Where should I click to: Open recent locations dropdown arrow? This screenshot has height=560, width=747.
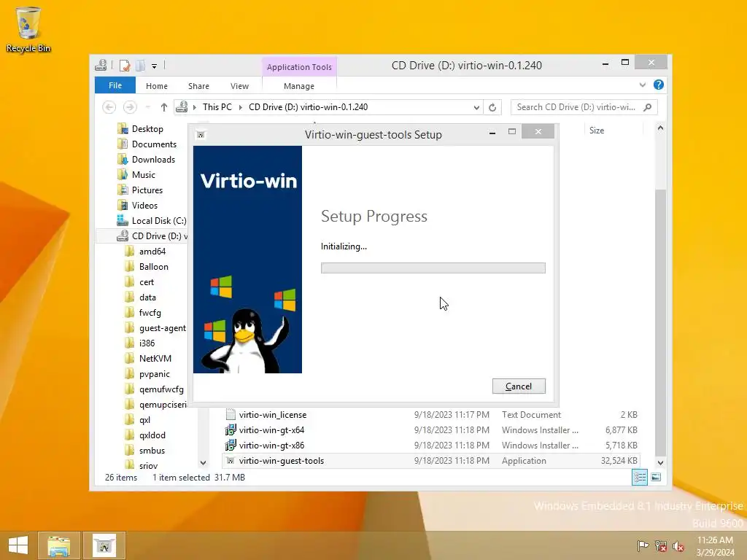point(147,107)
